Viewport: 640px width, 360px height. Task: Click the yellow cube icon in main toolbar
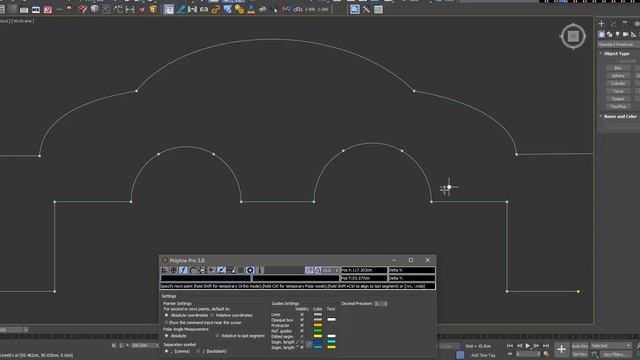pos(153,9)
